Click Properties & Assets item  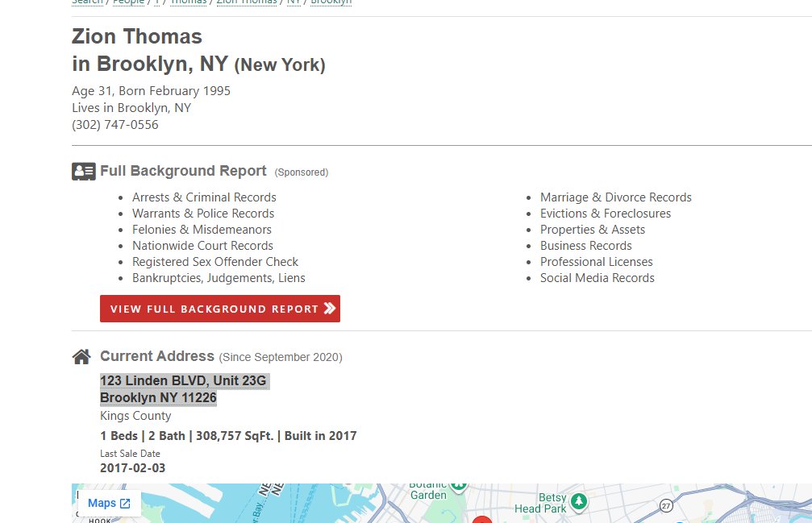(593, 230)
